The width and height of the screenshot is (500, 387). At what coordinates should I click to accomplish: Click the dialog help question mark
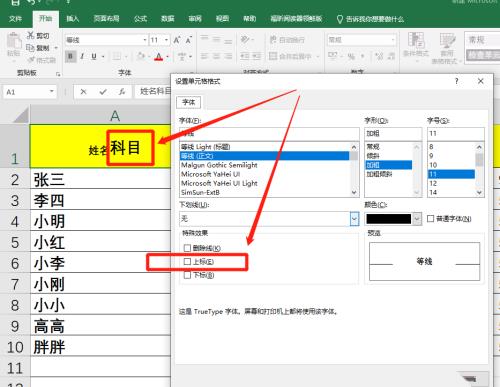457,81
